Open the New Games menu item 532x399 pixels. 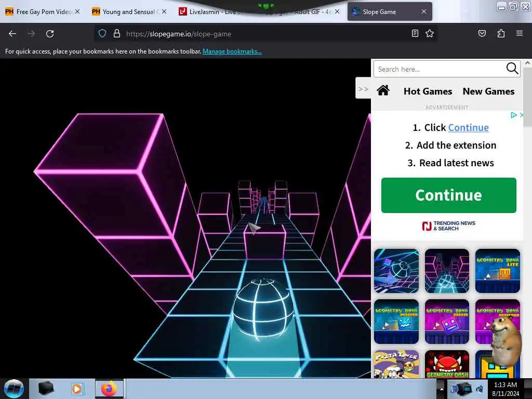tap(488, 91)
